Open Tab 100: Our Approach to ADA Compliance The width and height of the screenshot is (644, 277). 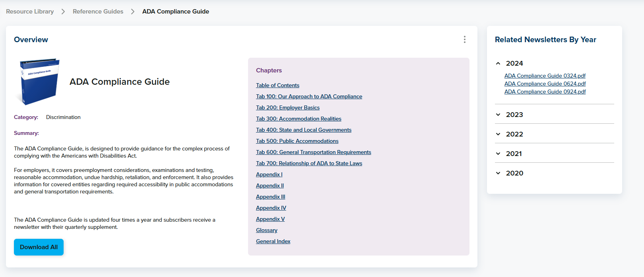click(x=309, y=96)
